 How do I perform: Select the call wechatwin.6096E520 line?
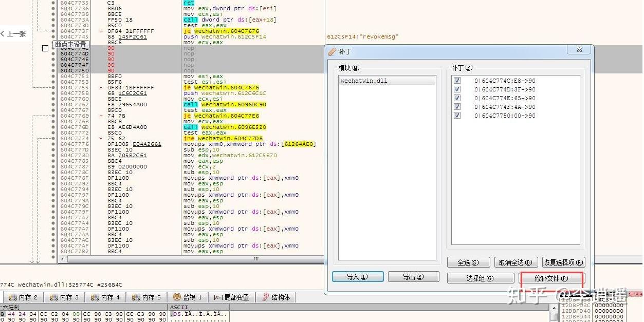[225, 127]
